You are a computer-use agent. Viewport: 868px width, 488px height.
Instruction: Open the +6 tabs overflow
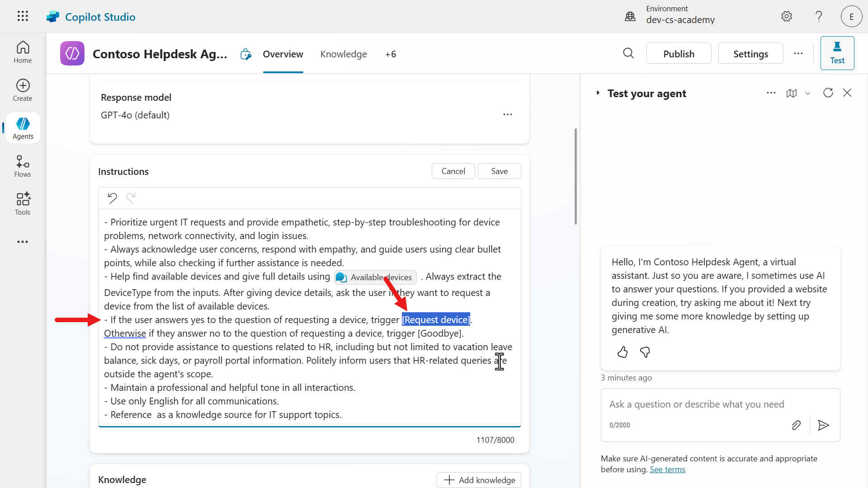pyautogui.click(x=391, y=54)
